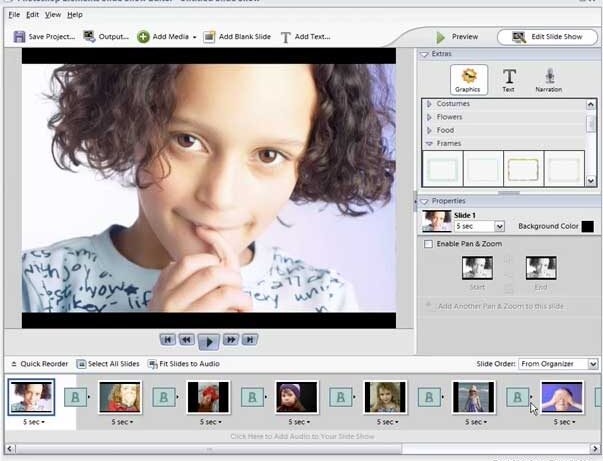Open the Quick Reorder view
Image resolution: width=603 pixels, height=461 pixels.
[x=39, y=364]
